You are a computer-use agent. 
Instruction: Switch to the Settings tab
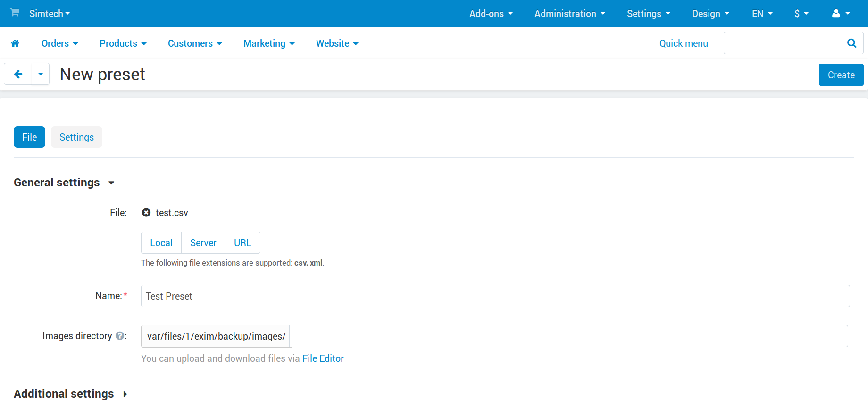76,137
